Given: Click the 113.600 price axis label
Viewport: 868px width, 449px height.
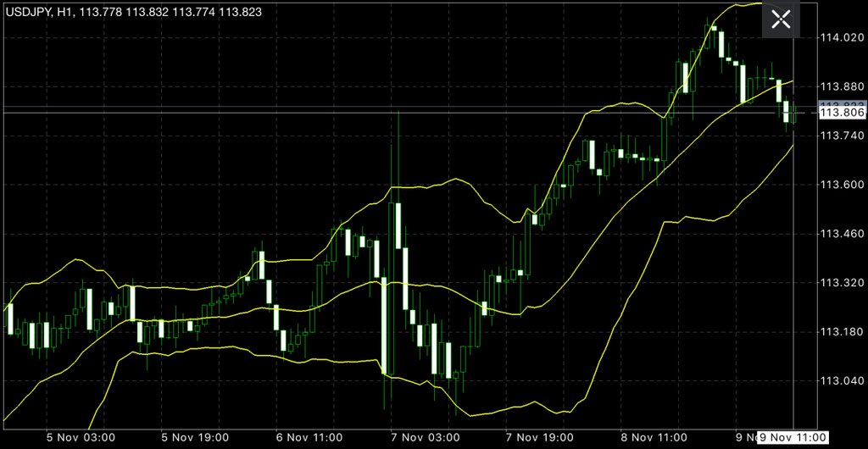Looking at the screenshot, I should (x=841, y=185).
